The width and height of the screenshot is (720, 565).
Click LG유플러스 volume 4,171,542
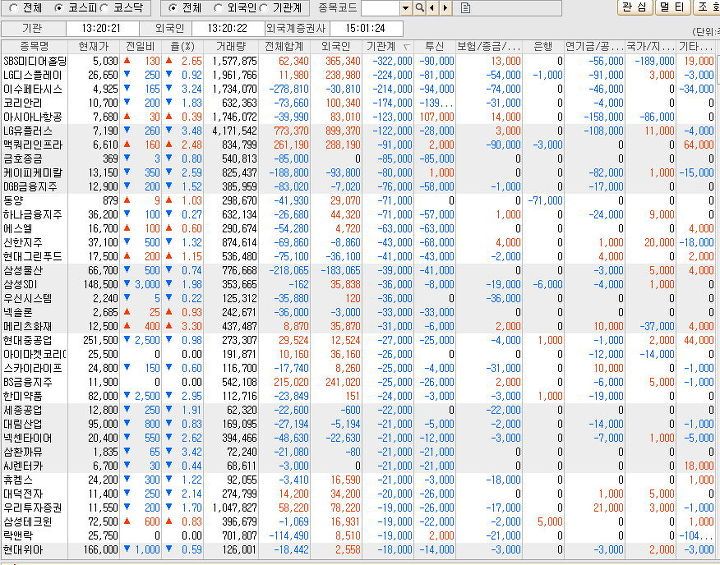coord(234,131)
